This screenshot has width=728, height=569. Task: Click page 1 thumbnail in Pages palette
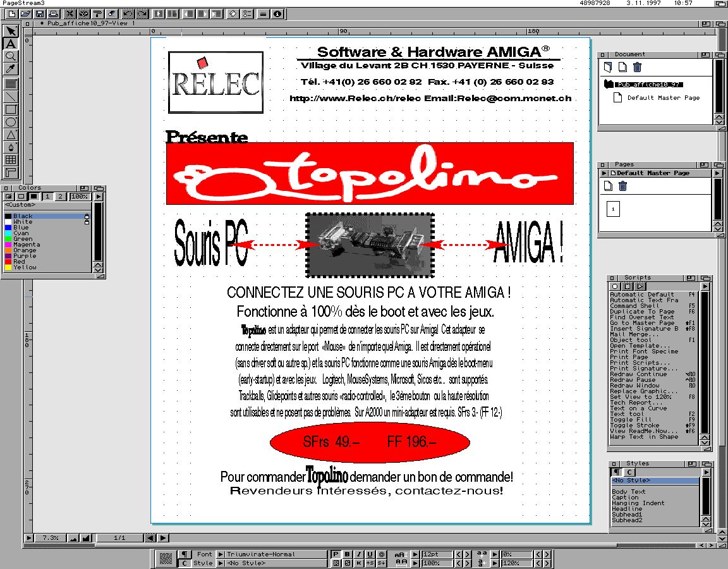tap(613, 209)
